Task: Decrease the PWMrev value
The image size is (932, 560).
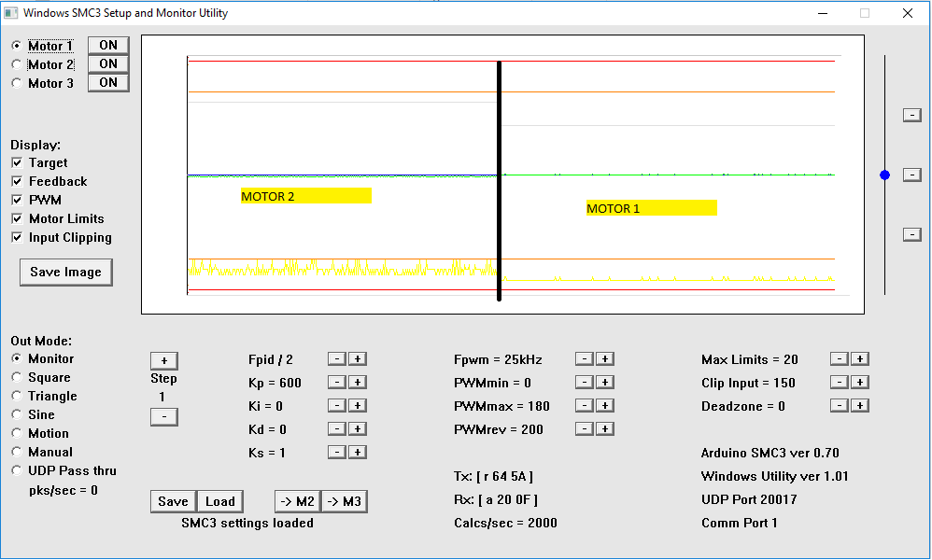Action: point(585,428)
